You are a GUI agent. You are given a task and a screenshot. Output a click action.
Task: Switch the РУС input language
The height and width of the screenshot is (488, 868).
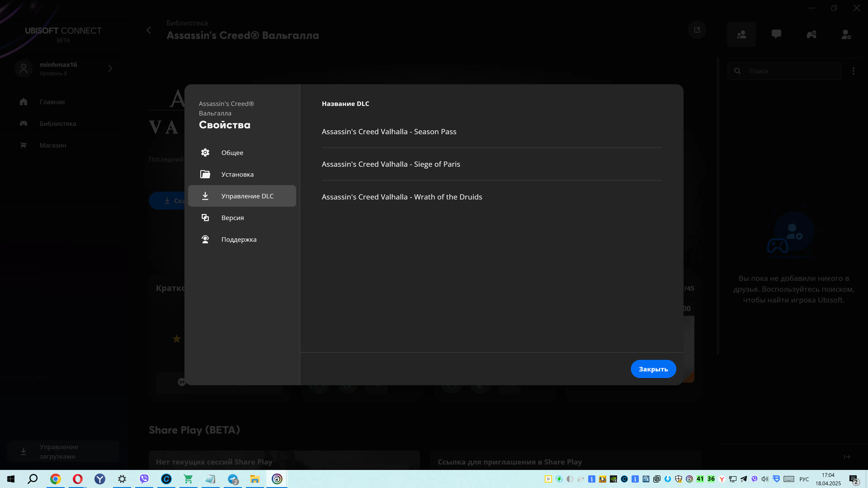pos(804,479)
